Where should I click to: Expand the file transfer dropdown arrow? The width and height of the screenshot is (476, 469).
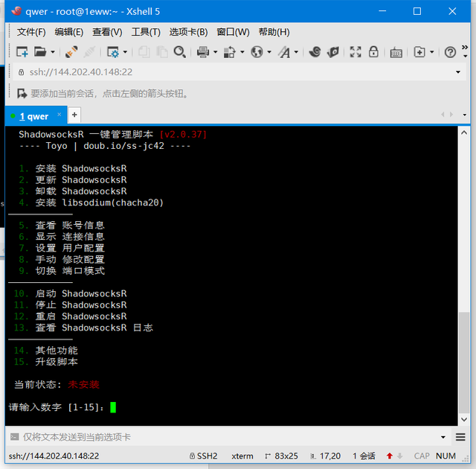[x=242, y=52]
